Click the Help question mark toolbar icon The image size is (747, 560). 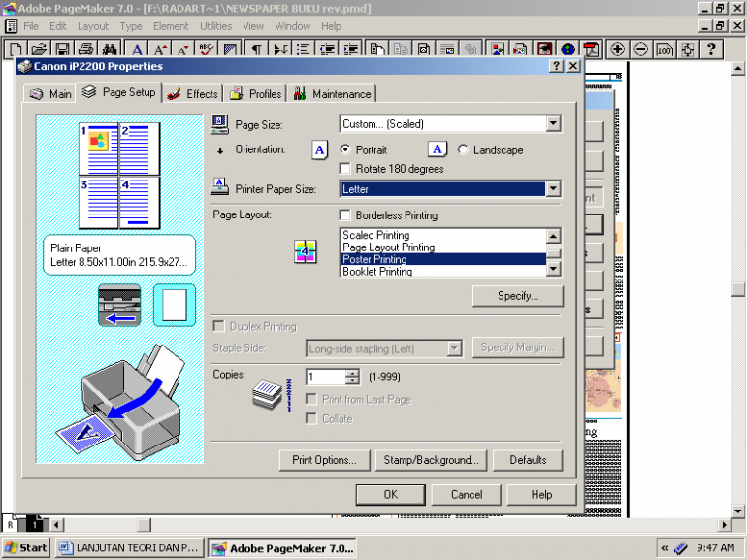click(711, 49)
